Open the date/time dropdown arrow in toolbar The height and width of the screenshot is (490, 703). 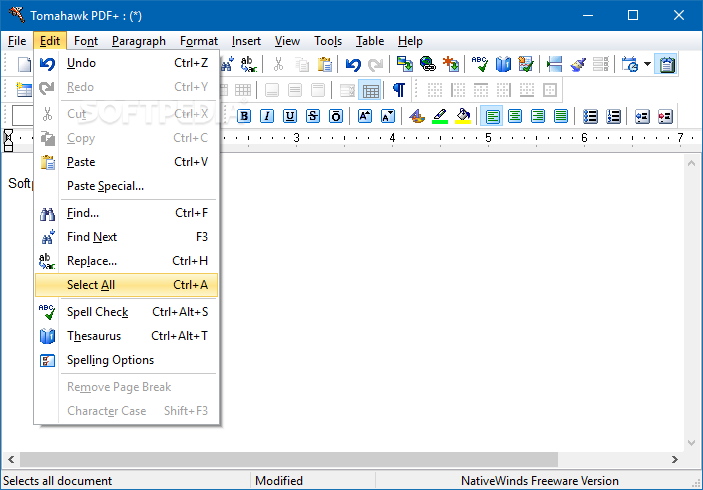(x=647, y=64)
